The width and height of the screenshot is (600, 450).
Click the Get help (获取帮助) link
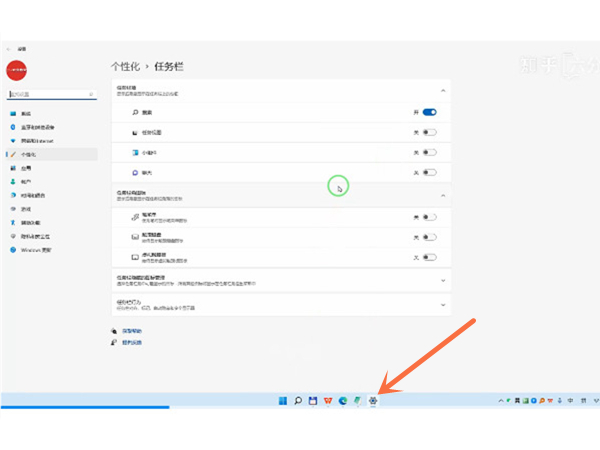[132, 330]
